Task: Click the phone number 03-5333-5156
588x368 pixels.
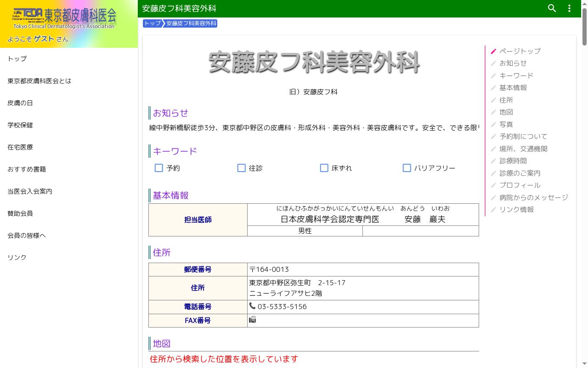Action: click(x=282, y=307)
